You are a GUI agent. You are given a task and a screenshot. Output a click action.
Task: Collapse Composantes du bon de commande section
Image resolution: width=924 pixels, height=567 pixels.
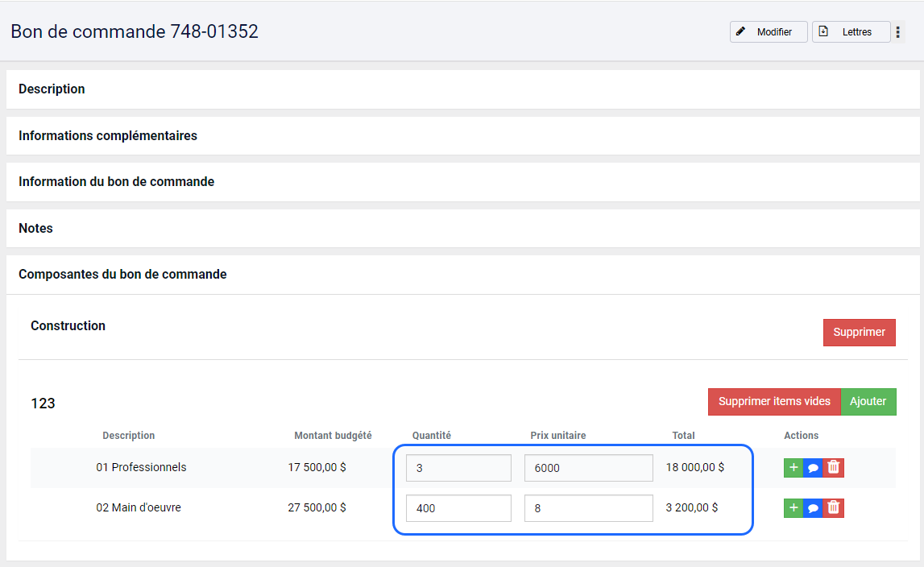pyautogui.click(x=462, y=274)
